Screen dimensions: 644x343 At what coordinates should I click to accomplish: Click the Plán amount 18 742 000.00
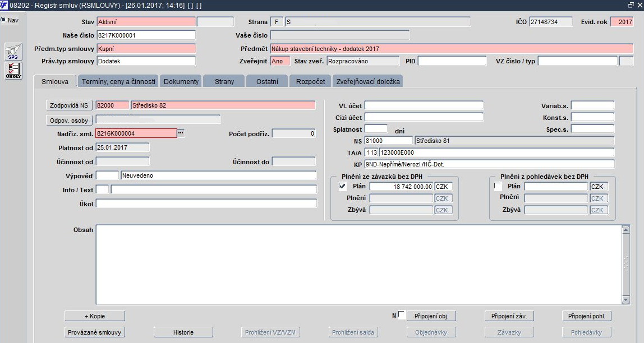pos(401,187)
